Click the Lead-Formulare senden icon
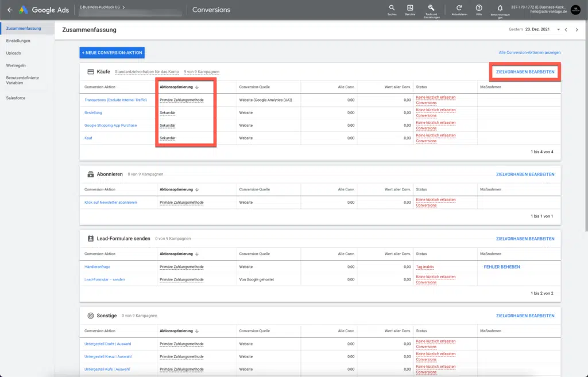Screen dimensions: 588x377 (x=90, y=238)
